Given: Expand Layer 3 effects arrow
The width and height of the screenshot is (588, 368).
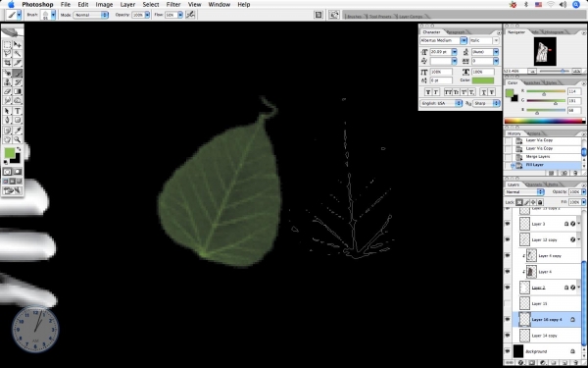Looking at the screenshot, I should [x=579, y=224].
